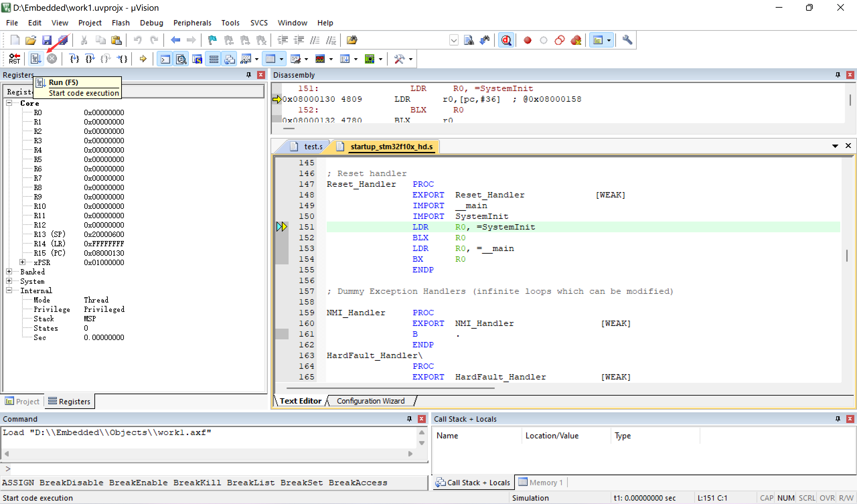Toggle the Memory window button
The width and height of the screenshot is (857, 504).
(x=271, y=59)
